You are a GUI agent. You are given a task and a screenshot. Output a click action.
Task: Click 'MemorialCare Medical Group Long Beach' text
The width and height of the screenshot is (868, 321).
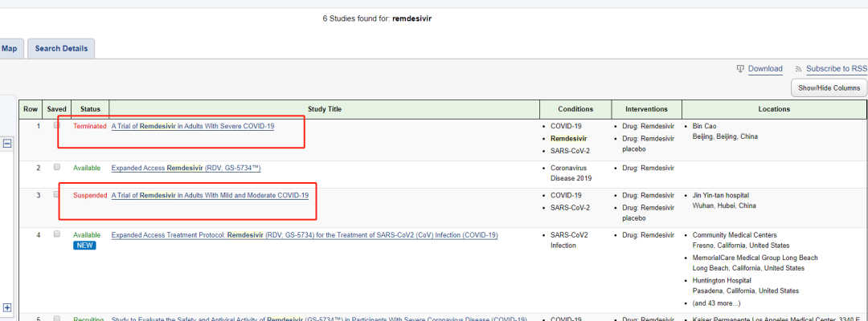(755, 258)
